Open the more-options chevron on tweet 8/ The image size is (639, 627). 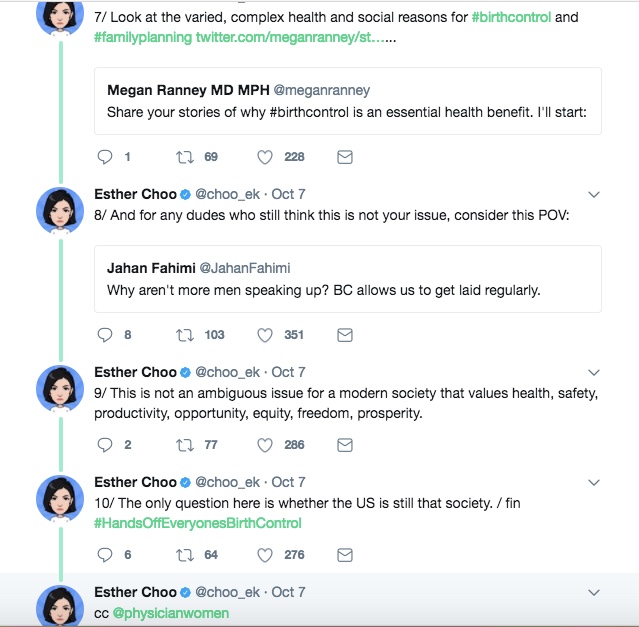click(x=593, y=194)
